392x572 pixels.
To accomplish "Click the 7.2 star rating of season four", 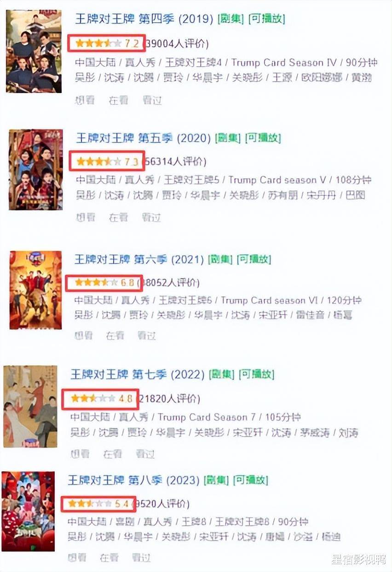I will 106,43.
